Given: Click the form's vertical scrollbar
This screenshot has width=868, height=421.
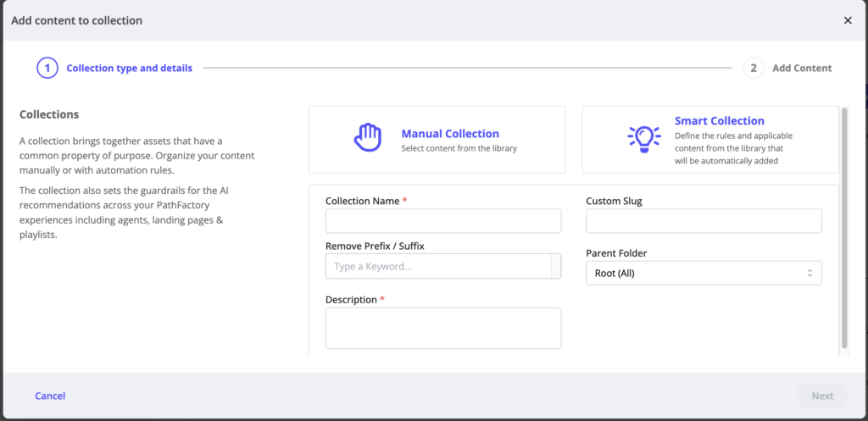Looking at the screenshot, I should coord(843,227).
